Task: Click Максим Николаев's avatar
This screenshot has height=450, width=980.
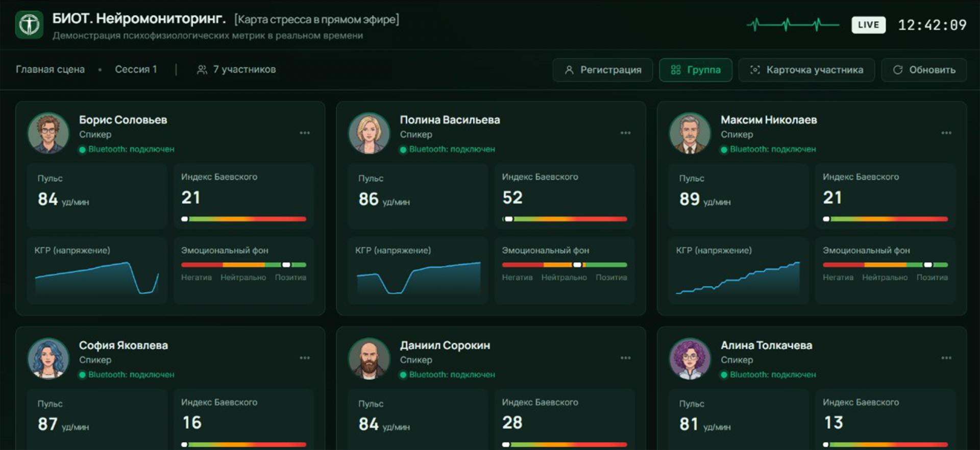Action: [690, 133]
